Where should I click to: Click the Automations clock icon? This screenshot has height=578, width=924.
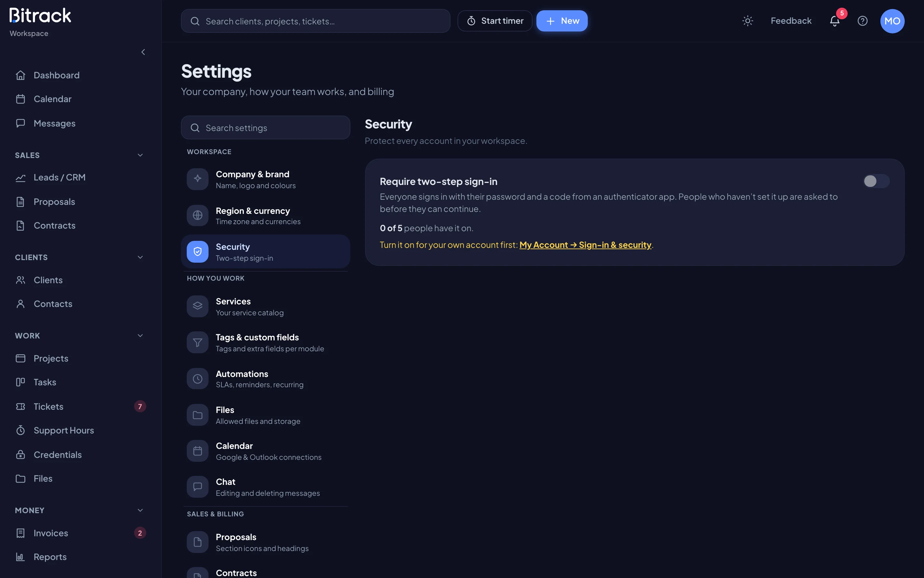[197, 379]
